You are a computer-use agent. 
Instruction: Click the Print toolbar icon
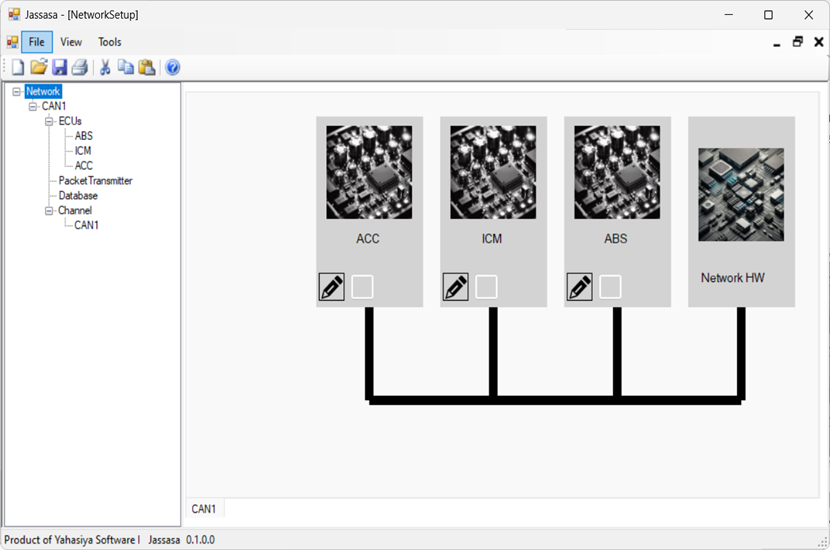(x=79, y=67)
